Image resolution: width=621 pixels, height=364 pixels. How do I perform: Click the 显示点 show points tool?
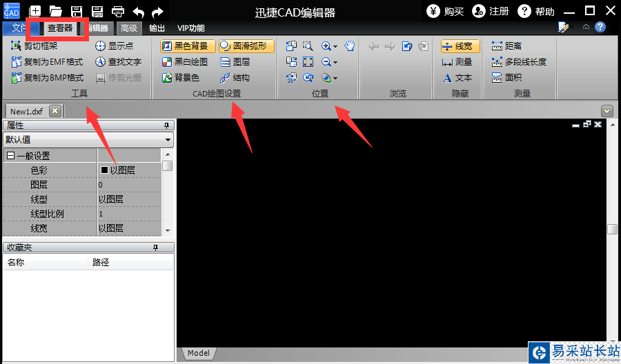pyautogui.click(x=115, y=46)
